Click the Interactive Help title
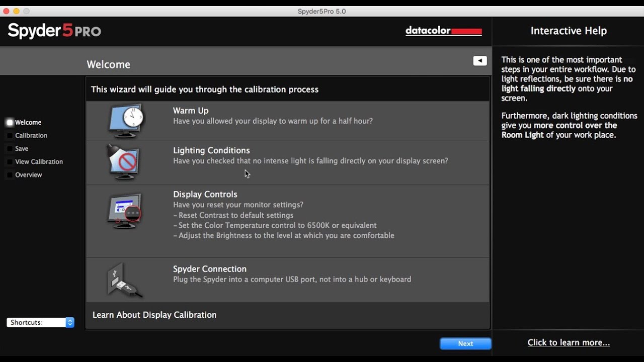 [569, 31]
